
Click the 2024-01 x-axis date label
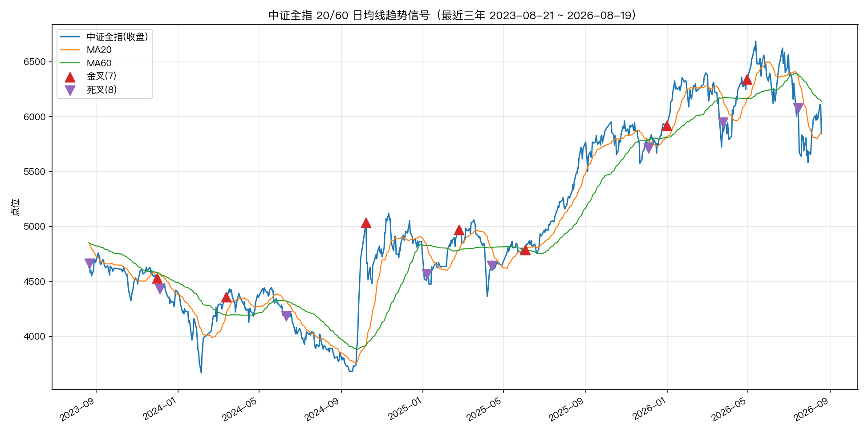(x=159, y=409)
